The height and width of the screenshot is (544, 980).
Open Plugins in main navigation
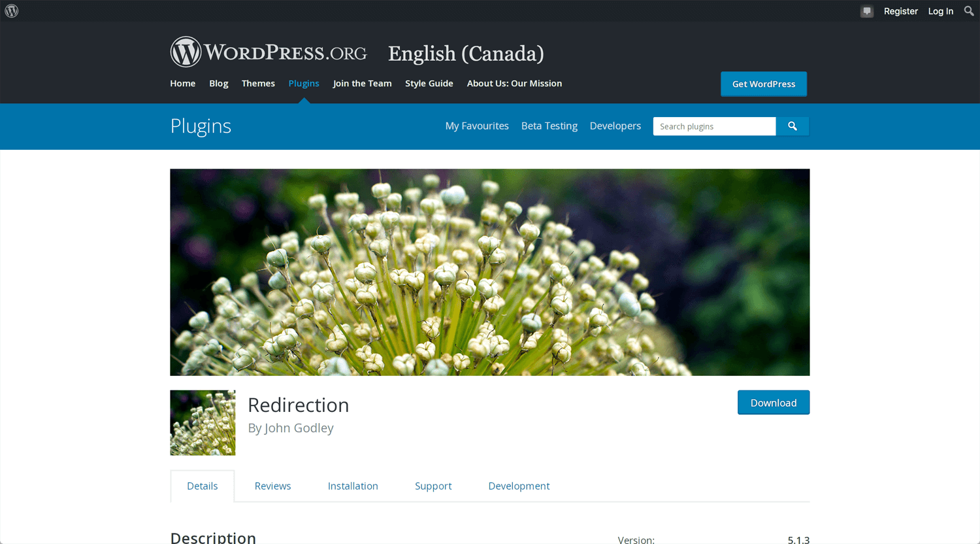tap(304, 83)
